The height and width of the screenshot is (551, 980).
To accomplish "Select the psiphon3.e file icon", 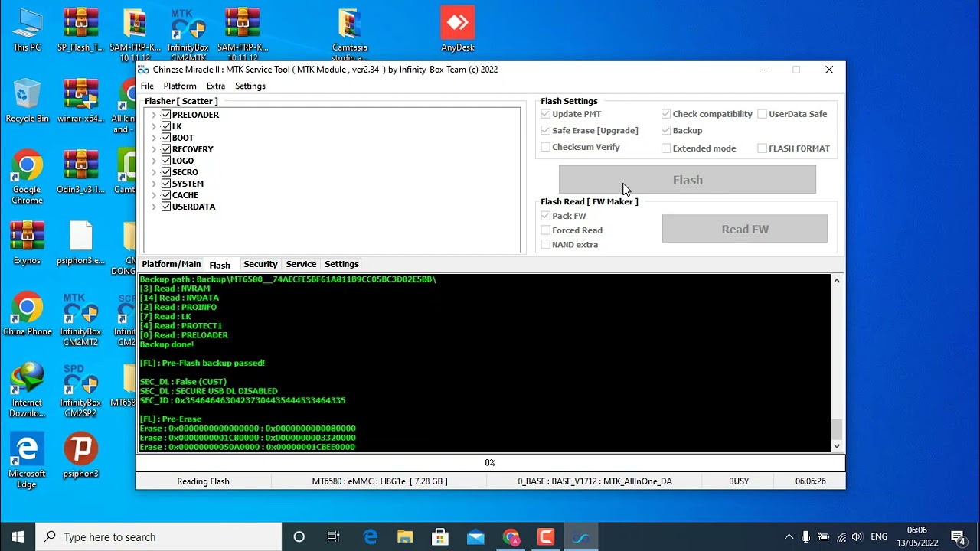I will (x=80, y=243).
